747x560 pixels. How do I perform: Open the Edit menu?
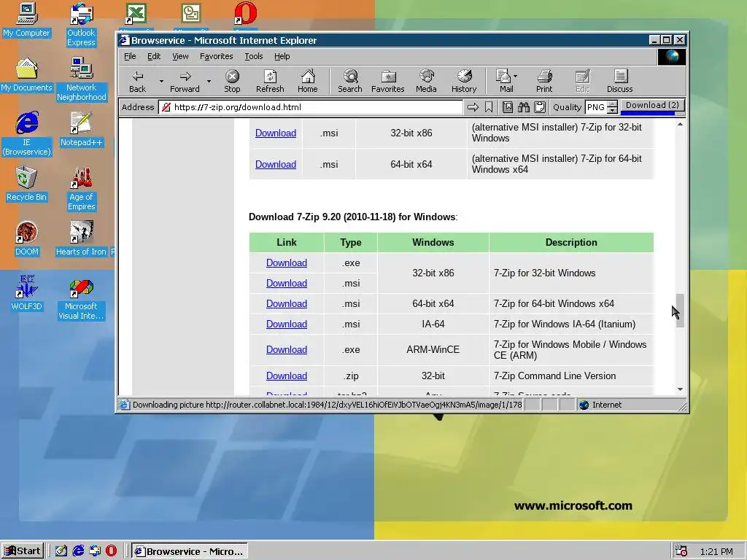(x=154, y=56)
